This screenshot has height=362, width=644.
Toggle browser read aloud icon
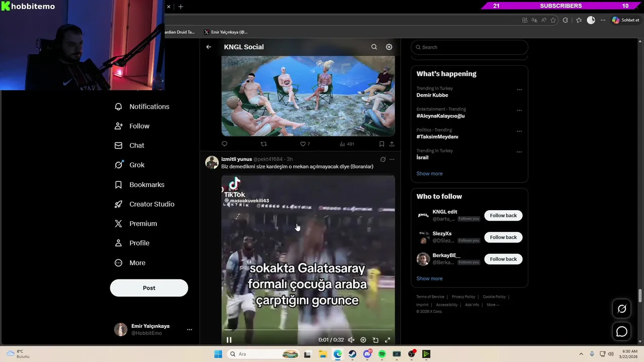click(544, 20)
